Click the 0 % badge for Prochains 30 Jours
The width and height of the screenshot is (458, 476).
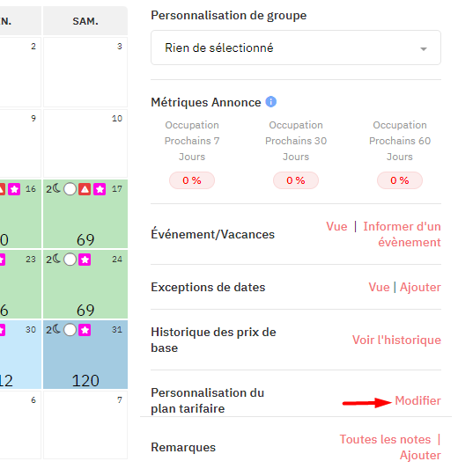(x=296, y=180)
